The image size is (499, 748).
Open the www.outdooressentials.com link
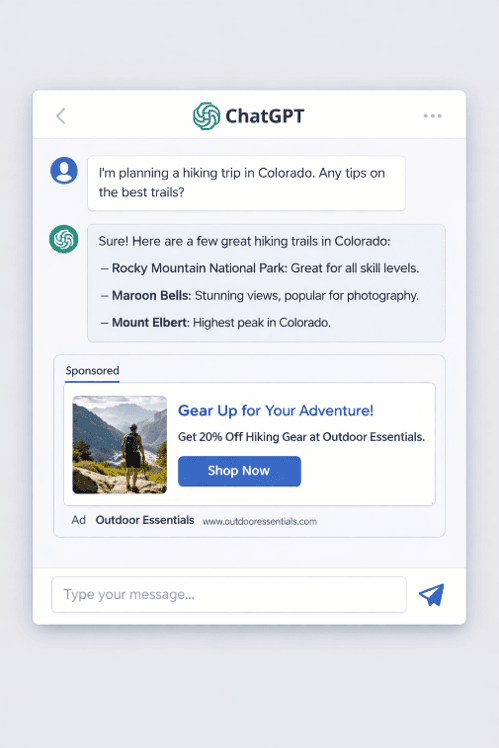click(x=260, y=521)
